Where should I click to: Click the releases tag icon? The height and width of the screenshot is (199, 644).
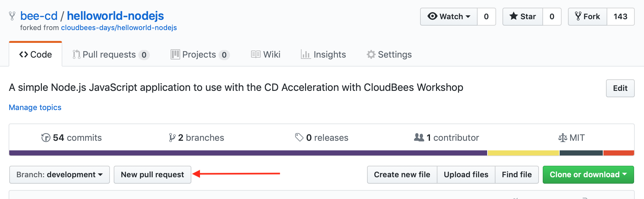pyautogui.click(x=299, y=138)
